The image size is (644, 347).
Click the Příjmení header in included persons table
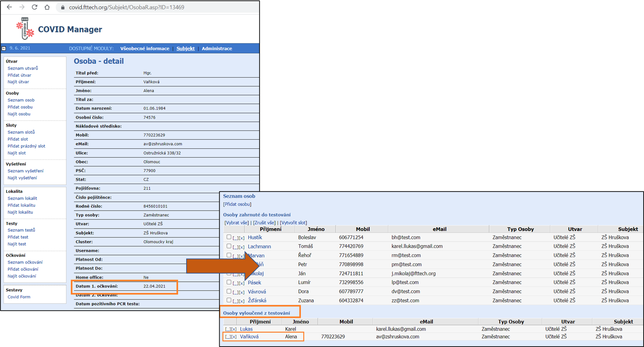pyautogui.click(x=270, y=229)
